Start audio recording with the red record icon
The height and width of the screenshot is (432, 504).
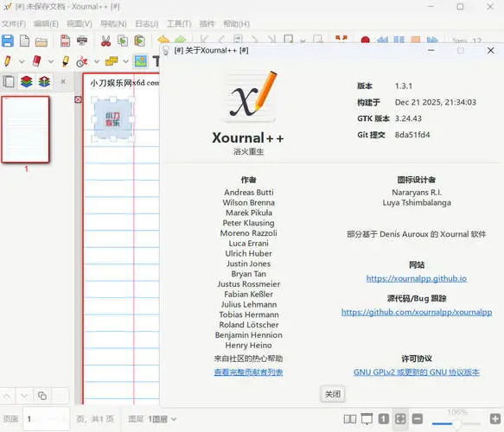click(365, 40)
